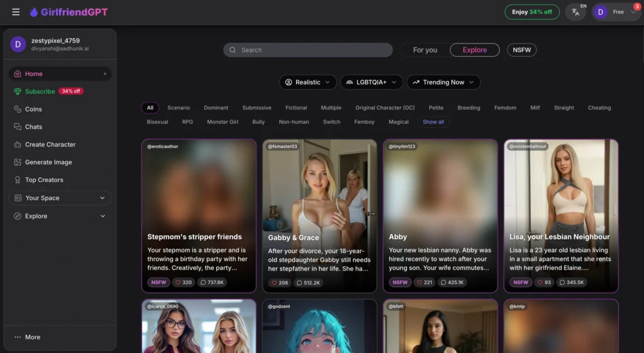Image resolution: width=644 pixels, height=353 pixels.
Task: Open Top Creators page
Action: point(60,179)
